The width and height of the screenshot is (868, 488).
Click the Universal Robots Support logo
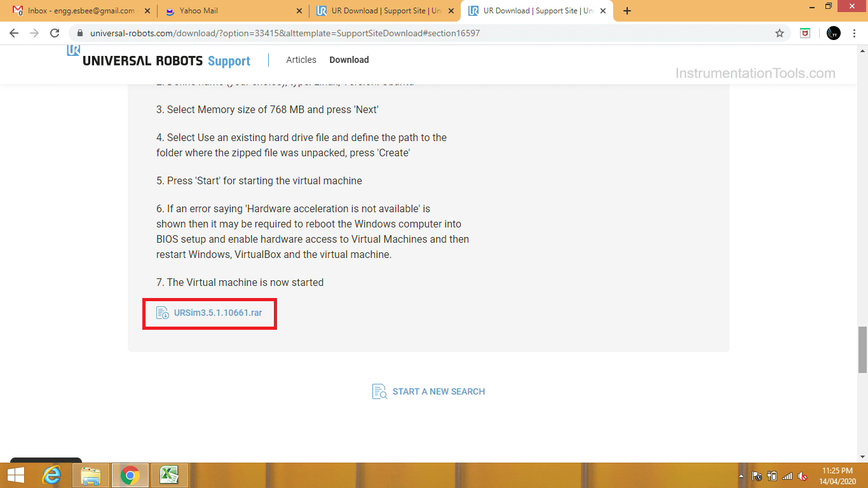click(159, 57)
